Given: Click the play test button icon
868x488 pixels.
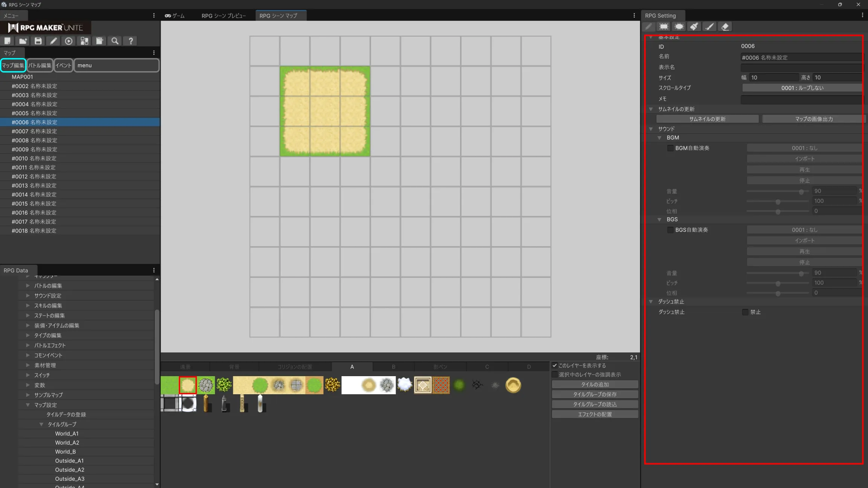Looking at the screenshot, I should tap(69, 41).
